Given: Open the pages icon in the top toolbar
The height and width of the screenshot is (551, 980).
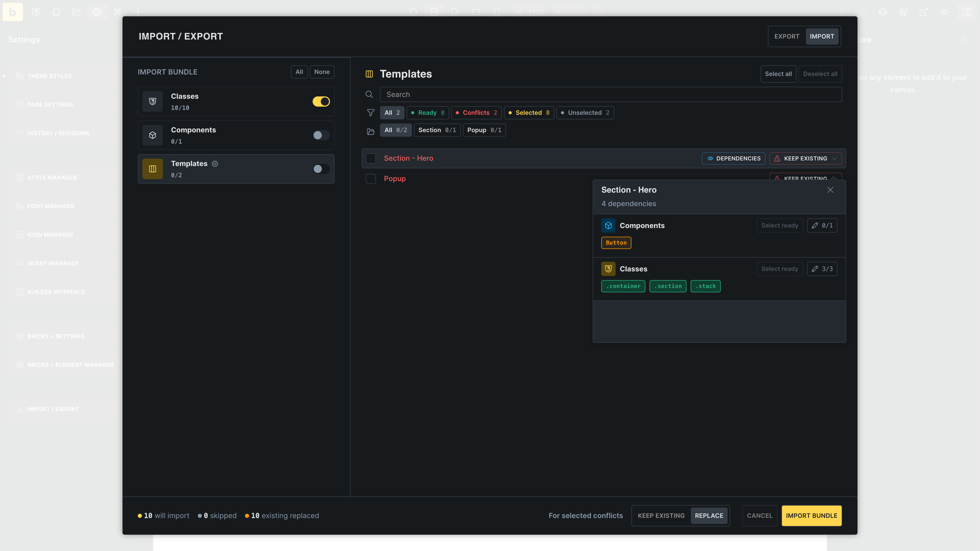Looking at the screenshot, I should coord(56,12).
